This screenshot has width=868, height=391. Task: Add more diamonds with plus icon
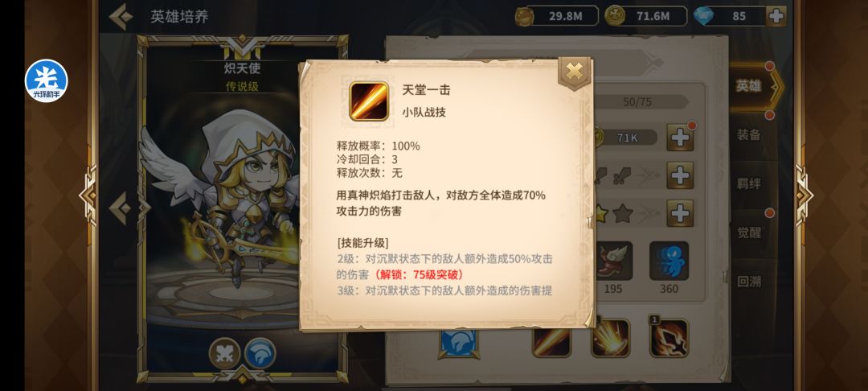click(x=776, y=16)
